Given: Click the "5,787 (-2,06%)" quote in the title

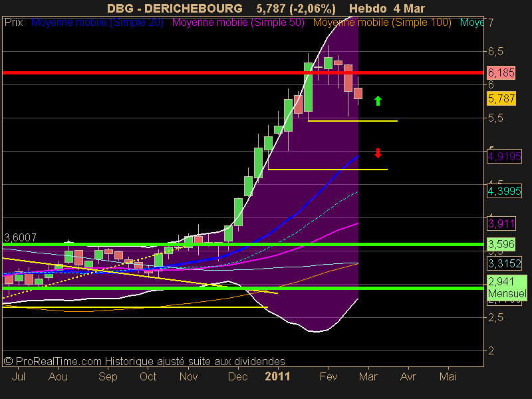Looking at the screenshot, I should [x=296, y=9].
